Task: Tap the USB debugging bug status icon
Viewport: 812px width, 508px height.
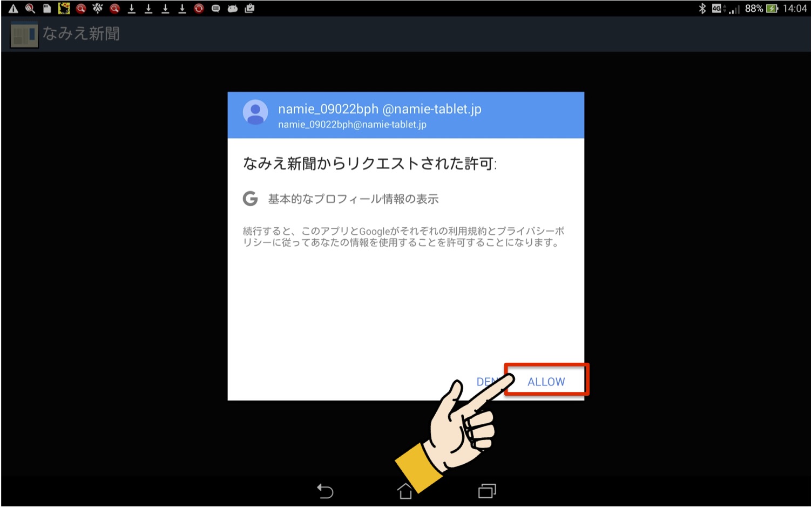Action: click(x=98, y=9)
